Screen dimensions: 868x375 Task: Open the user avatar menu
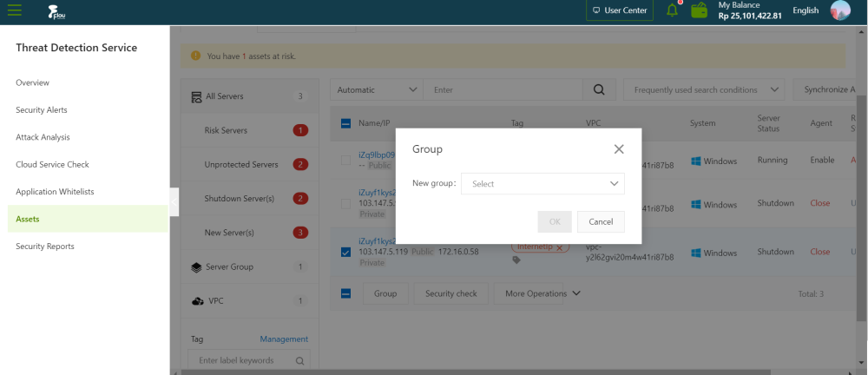click(x=840, y=10)
